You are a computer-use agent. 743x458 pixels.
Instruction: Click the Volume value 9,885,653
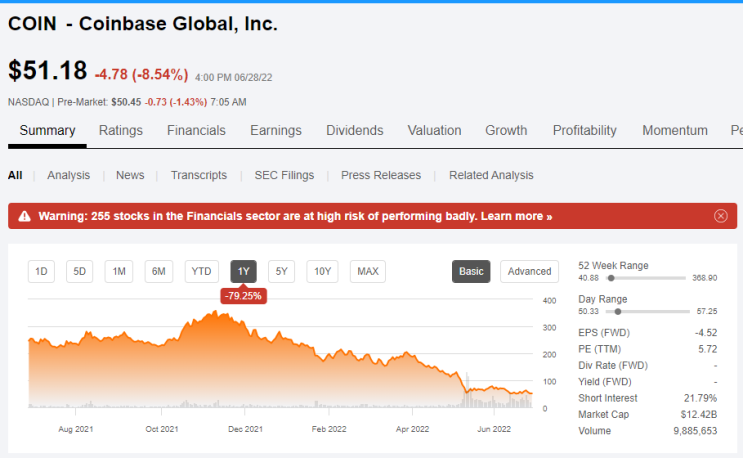coord(695,431)
